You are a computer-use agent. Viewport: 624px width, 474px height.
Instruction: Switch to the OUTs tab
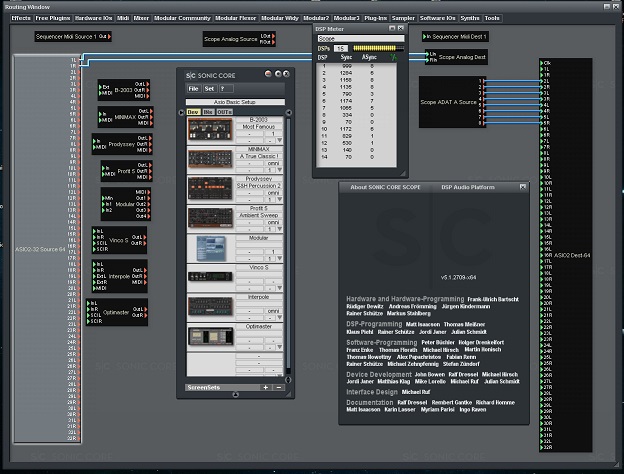224,112
